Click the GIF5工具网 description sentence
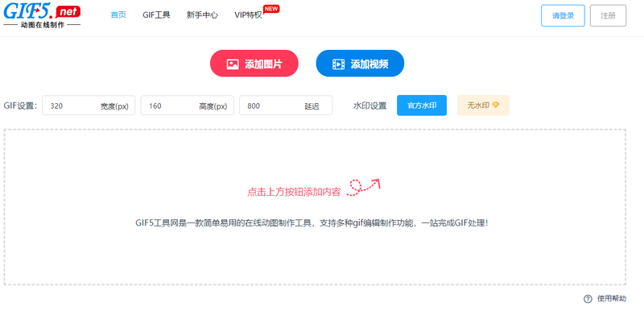Viewport: 644px width, 315px height. (312, 223)
